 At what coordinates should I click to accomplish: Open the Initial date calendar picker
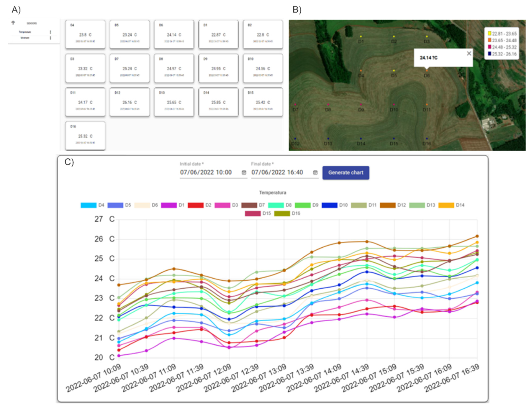pos(244,173)
